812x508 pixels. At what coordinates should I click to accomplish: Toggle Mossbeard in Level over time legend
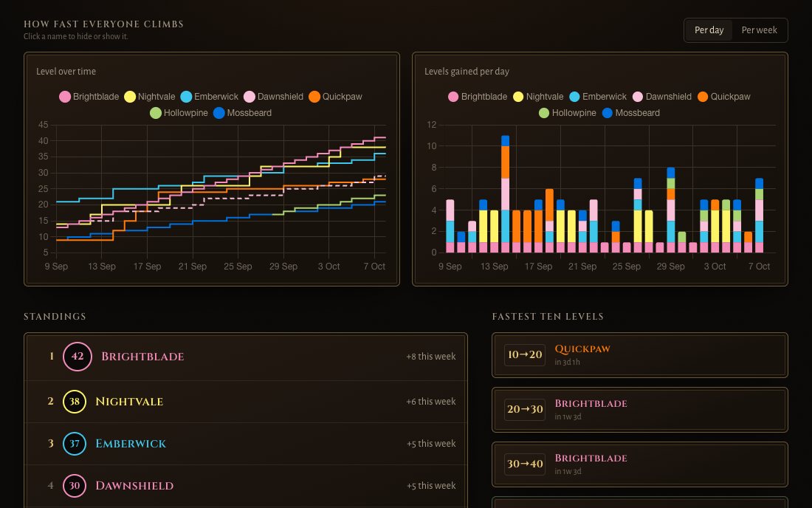242,113
